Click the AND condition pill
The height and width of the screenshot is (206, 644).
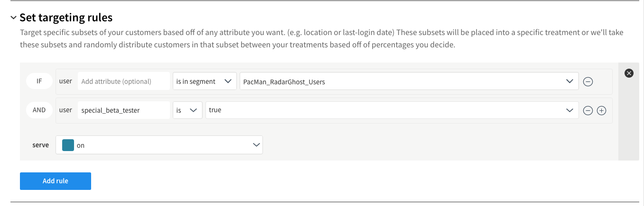click(x=39, y=110)
